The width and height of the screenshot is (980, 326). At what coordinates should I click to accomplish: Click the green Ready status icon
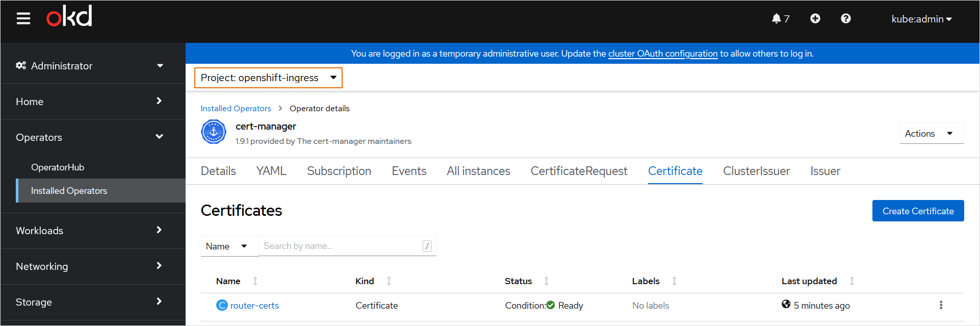[x=551, y=305]
